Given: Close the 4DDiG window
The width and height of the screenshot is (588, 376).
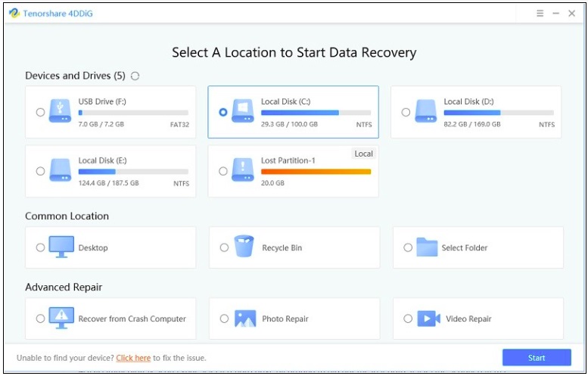Looking at the screenshot, I should (572, 14).
